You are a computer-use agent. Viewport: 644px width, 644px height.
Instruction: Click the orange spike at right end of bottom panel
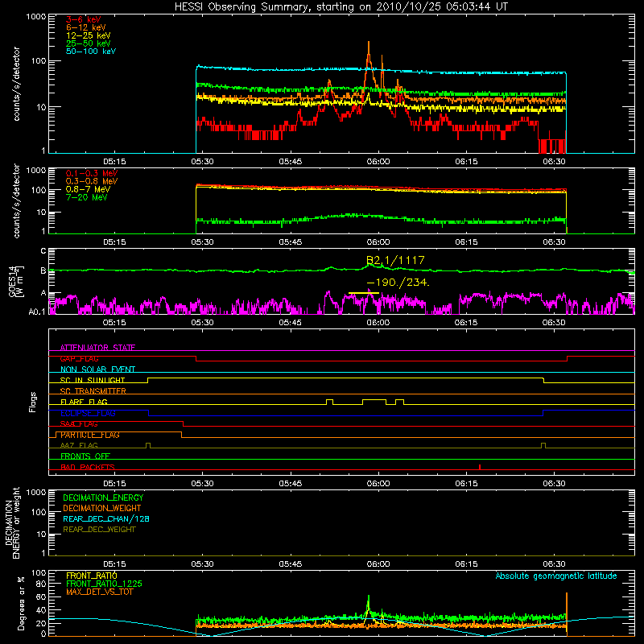pos(567,614)
